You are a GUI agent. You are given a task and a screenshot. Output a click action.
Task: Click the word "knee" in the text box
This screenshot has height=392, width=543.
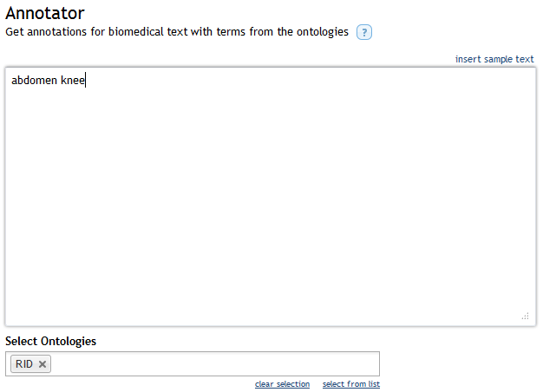[72, 82]
